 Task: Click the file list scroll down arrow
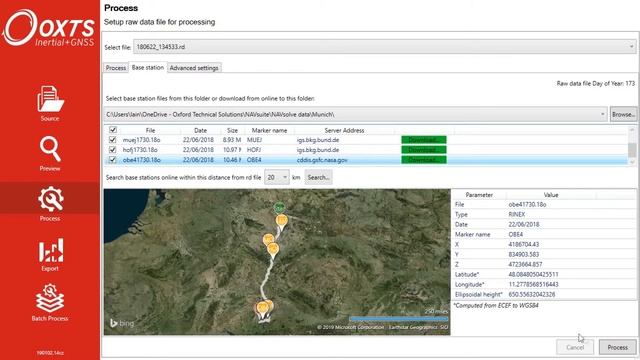click(x=632, y=162)
